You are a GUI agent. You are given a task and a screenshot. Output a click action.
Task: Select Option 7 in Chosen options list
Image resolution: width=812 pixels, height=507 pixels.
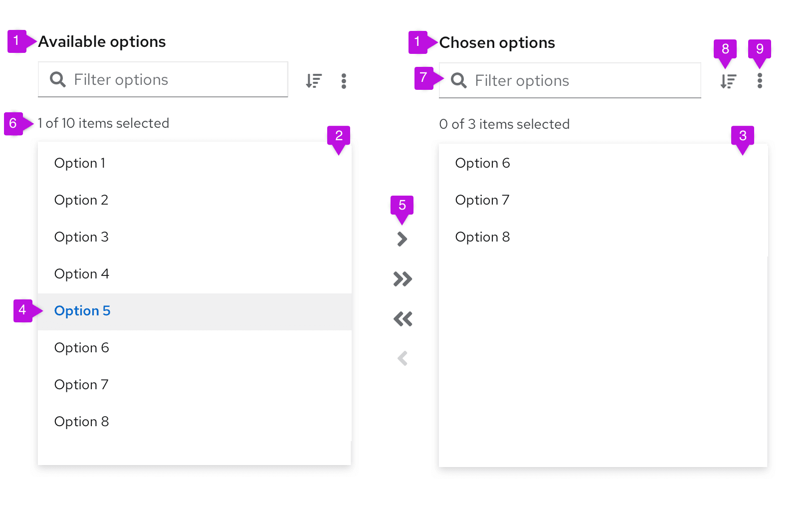(482, 200)
